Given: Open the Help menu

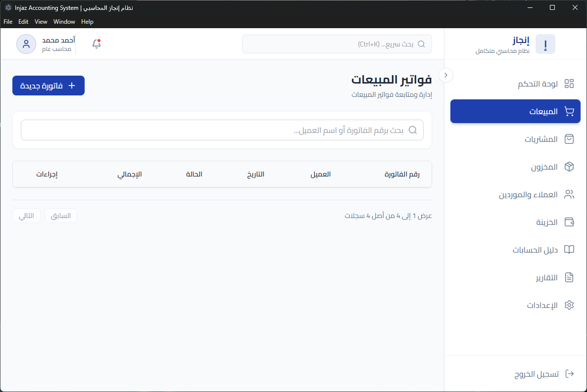Looking at the screenshot, I should (x=87, y=22).
